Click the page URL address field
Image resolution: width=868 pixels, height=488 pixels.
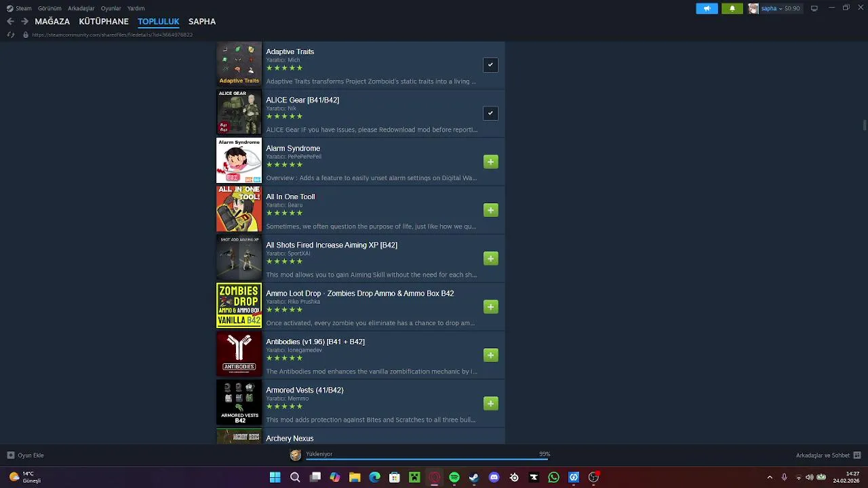tap(112, 35)
